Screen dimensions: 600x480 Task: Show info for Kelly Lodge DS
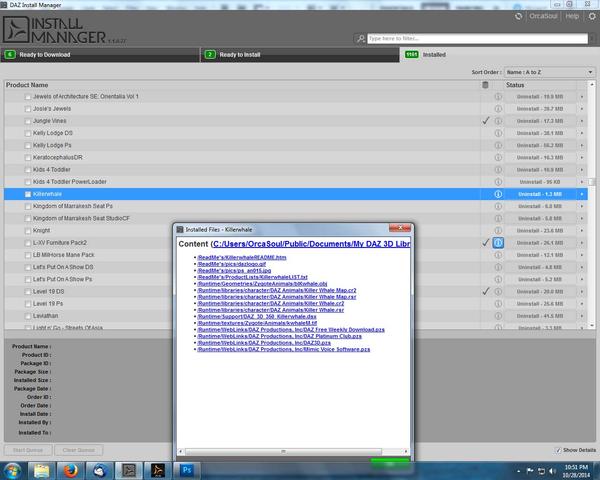click(498, 133)
